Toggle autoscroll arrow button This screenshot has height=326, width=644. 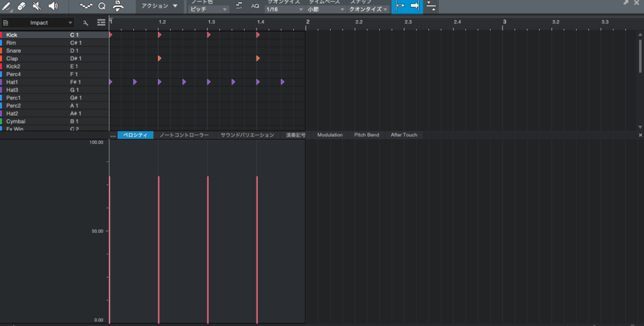pos(414,6)
